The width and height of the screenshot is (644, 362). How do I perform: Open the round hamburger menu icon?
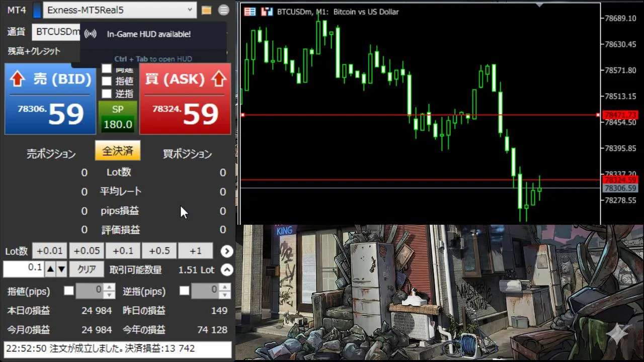coord(224,10)
